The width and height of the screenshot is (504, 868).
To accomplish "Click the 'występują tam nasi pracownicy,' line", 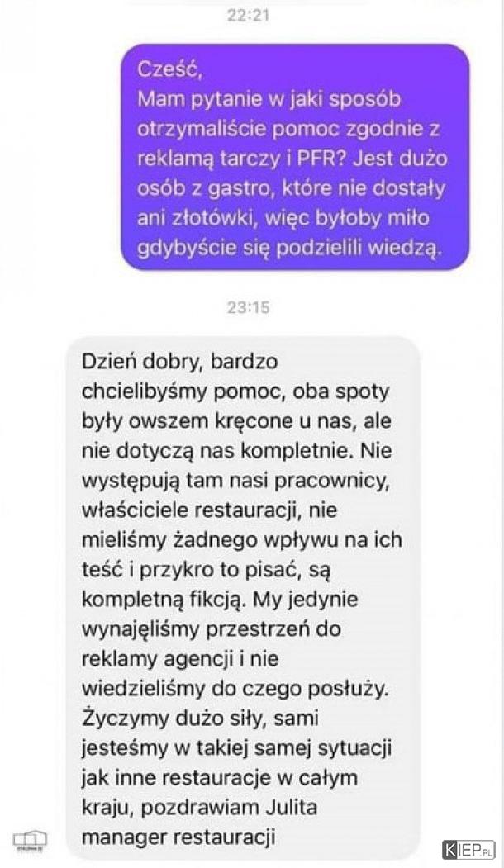I will (235, 481).
